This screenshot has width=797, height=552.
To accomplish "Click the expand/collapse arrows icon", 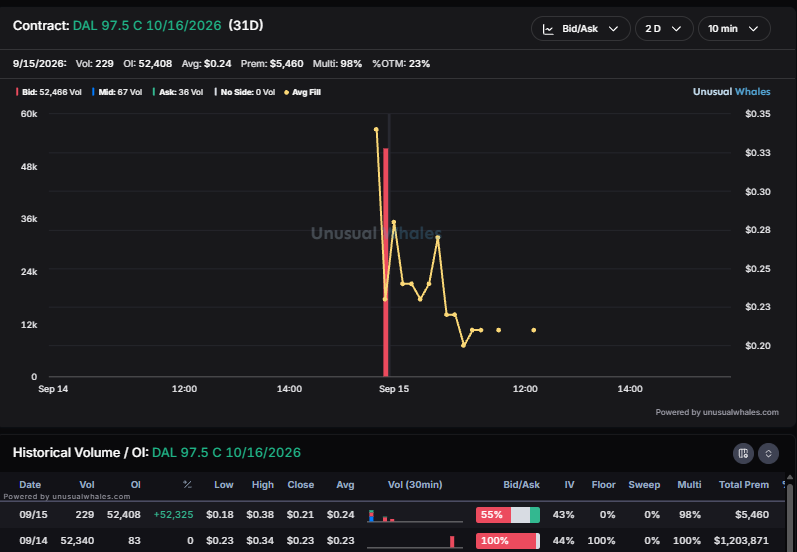I will coord(768,453).
